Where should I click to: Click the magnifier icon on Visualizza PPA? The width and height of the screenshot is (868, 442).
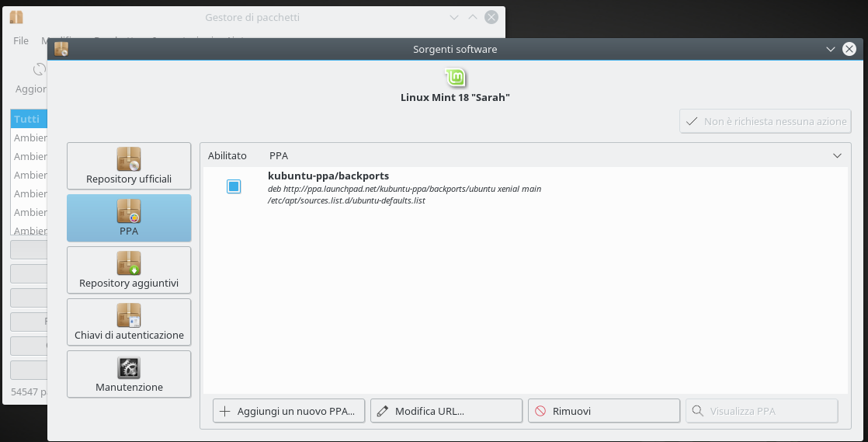click(697, 411)
